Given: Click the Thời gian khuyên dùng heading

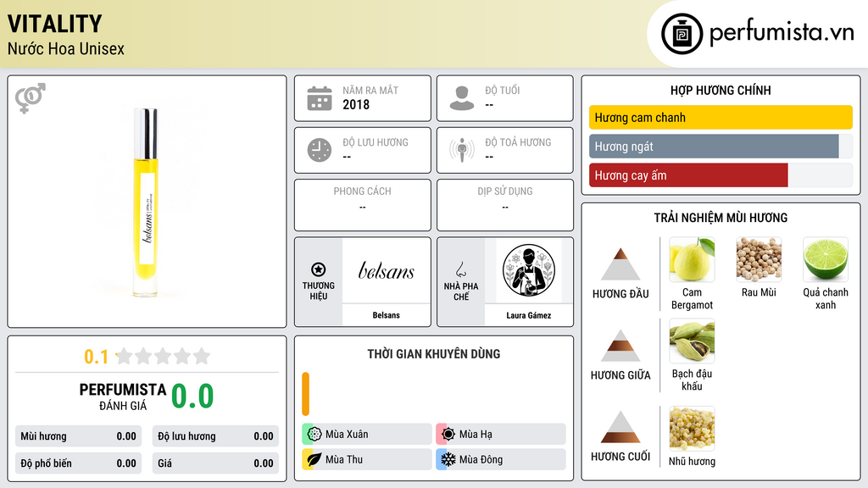Looking at the screenshot, I should pos(434,354).
